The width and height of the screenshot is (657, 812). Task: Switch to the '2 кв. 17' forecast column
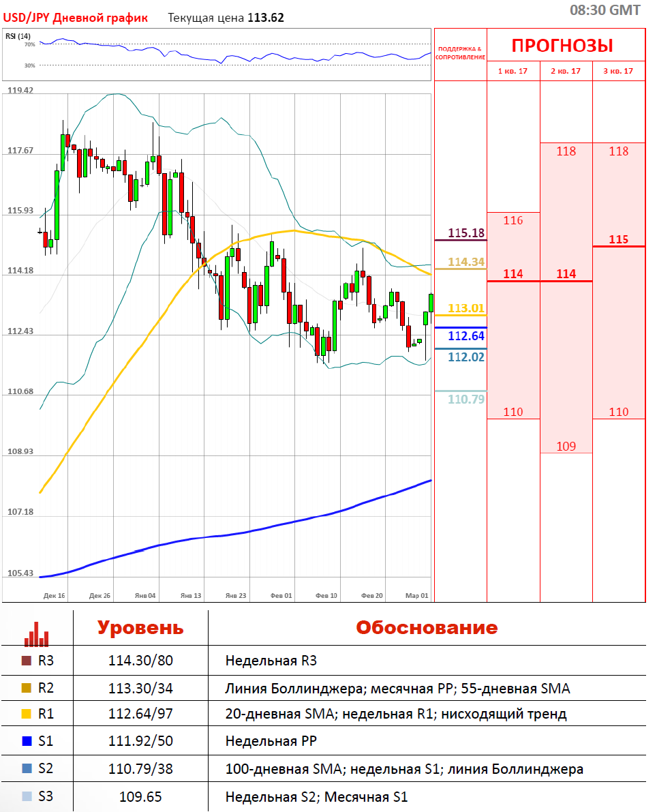pos(566,71)
